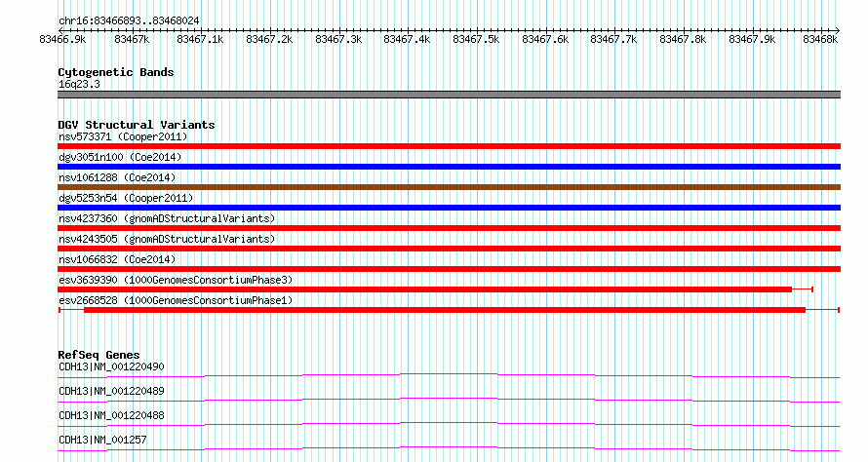The image size is (868, 462).
Task: Select the magenta transcript line for NM_001220488
Action: click(x=449, y=424)
